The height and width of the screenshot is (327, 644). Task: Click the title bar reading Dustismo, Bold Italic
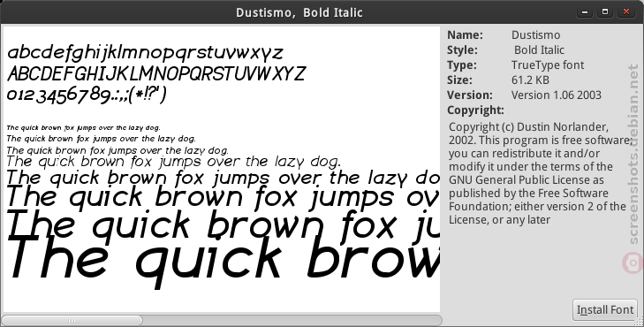coord(299,12)
